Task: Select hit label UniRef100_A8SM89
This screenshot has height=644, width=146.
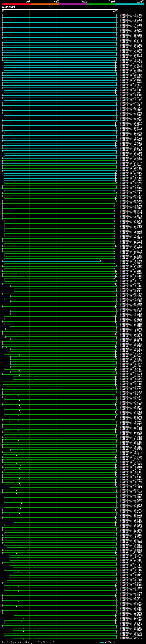Action: pyautogui.click(x=131, y=311)
